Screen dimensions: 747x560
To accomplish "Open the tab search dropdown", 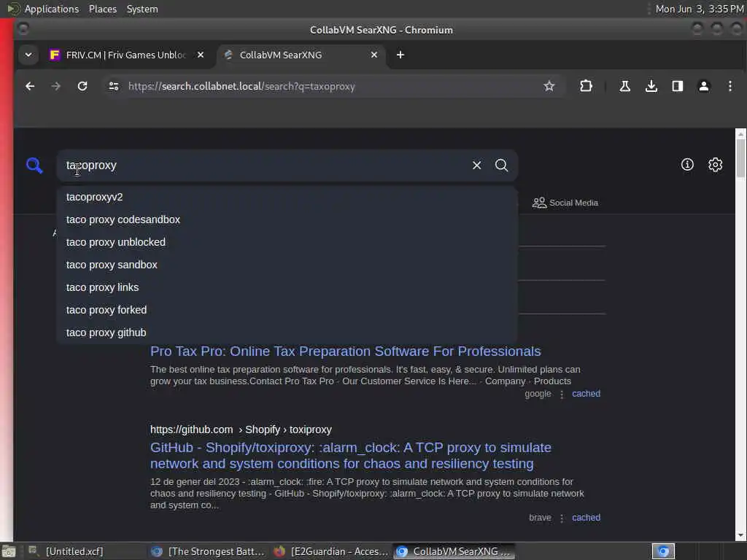I will click(x=28, y=55).
